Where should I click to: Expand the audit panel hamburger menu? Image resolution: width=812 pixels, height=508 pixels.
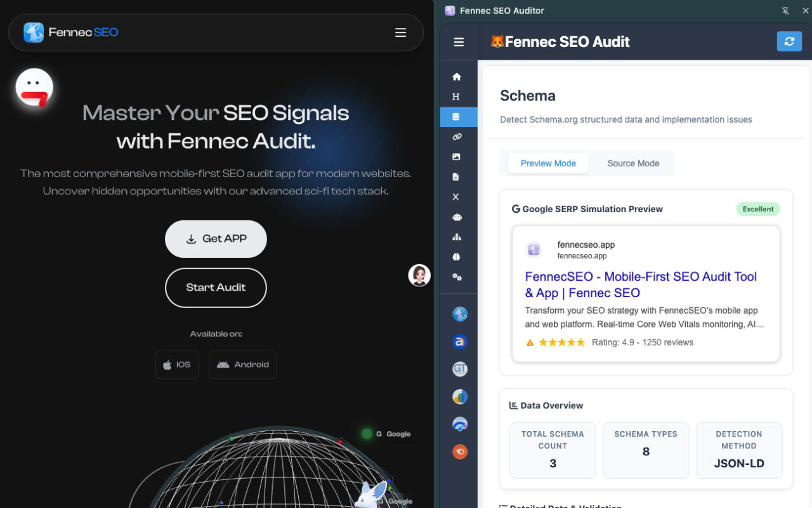tap(459, 41)
